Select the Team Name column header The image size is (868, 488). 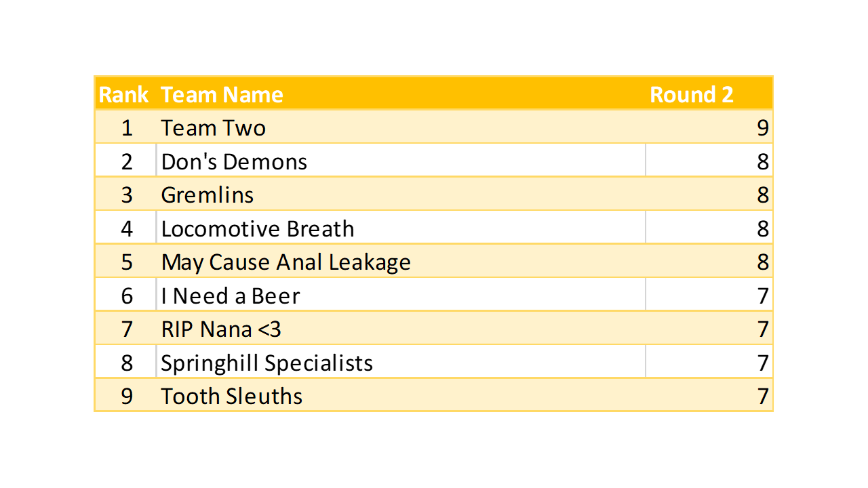pos(222,94)
